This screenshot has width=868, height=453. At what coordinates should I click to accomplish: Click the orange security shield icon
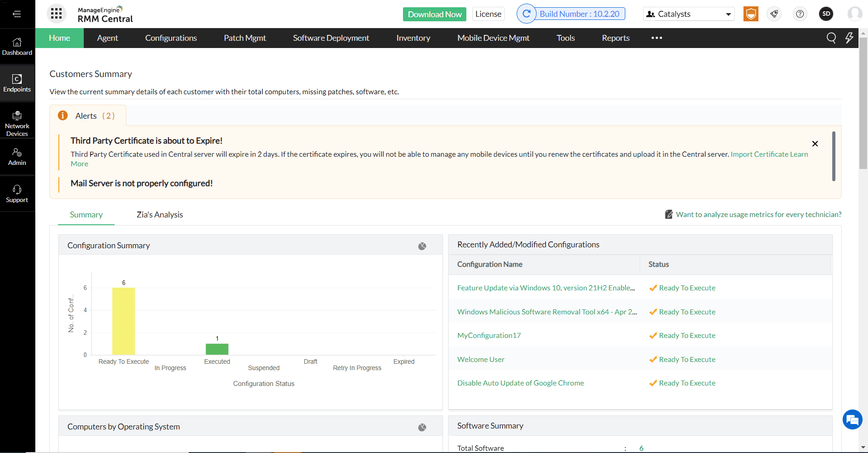pyautogui.click(x=751, y=14)
